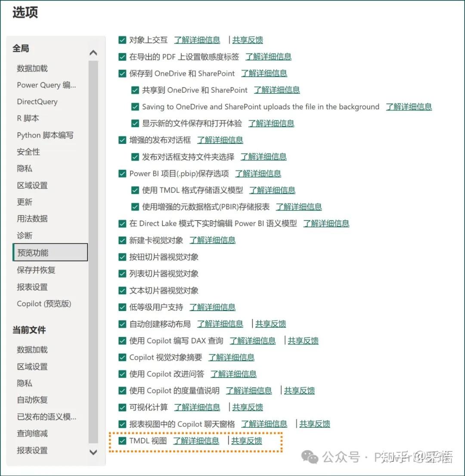Viewport: 465px width, 476px height.
Task: Click 共享反馈 beside 对象上交互
Action: pyautogui.click(x=248, y=40)
